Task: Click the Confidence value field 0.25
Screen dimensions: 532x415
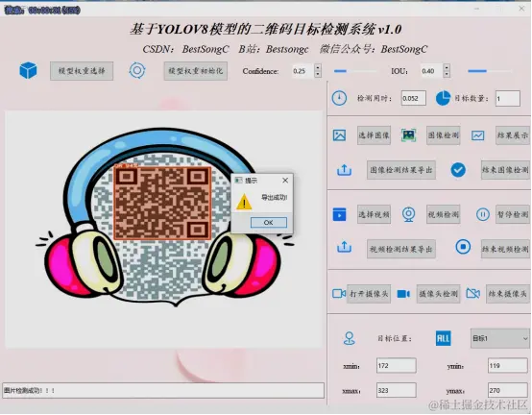Action: pos(303,71)
